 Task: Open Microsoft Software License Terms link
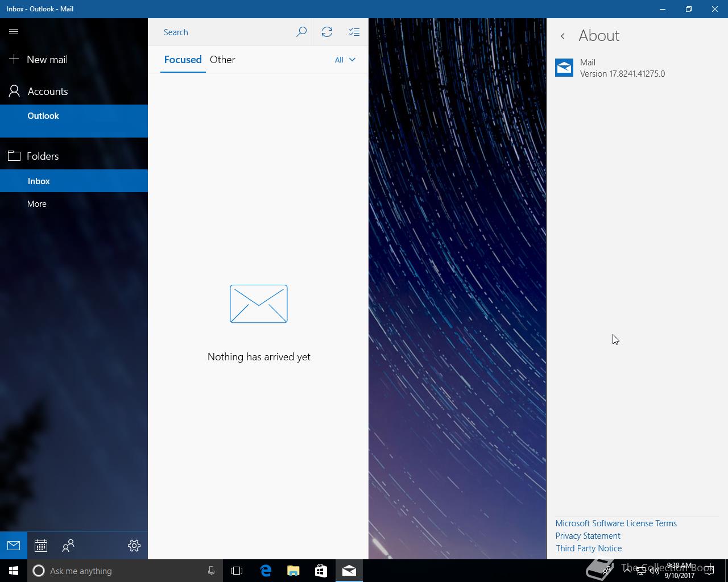pyautogui.click(x=616, y=523)
